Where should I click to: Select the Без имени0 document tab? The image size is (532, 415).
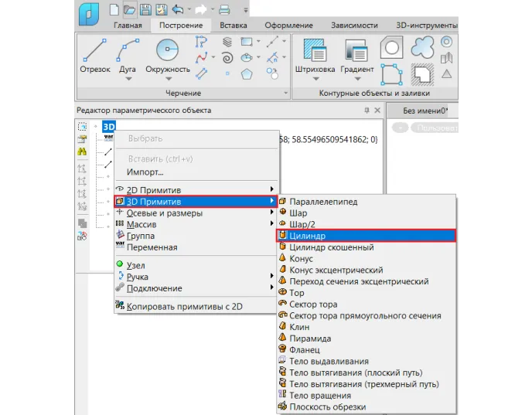(x=425, y=111)
